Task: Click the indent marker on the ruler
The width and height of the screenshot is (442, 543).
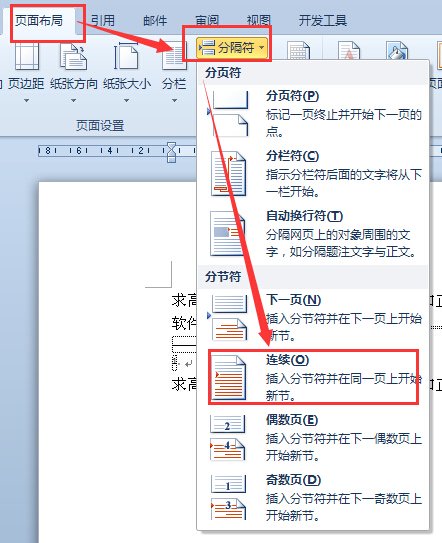Action: [171, 152]
